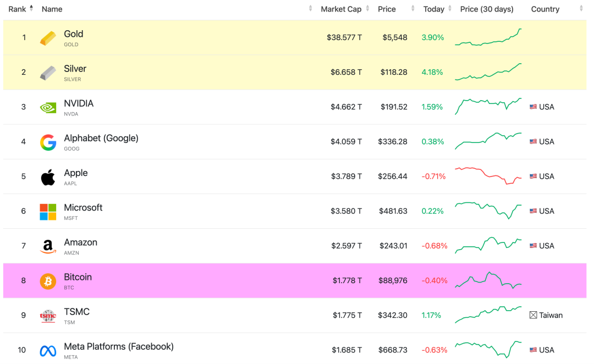This screenshot has height=364, width=594.
Task: Click the Price (30 days) column header
Action: (x=487, y=9)
